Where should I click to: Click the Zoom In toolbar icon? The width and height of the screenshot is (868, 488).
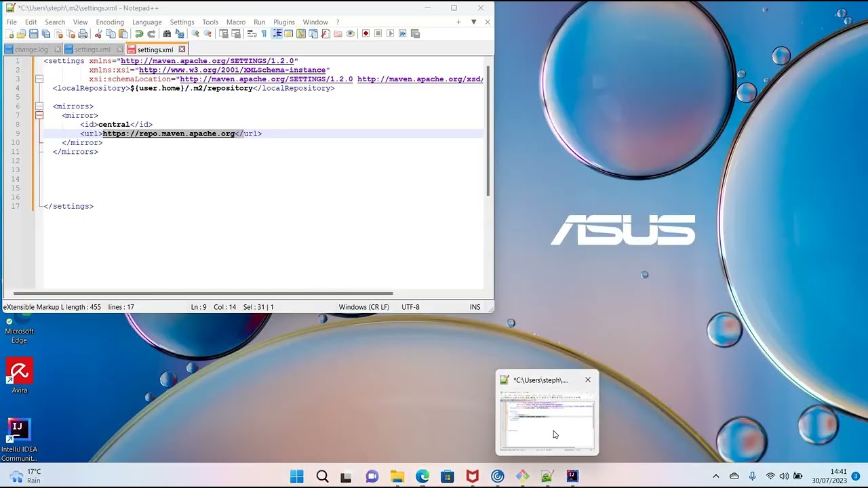pyautogui.click(x=195, y=33)
